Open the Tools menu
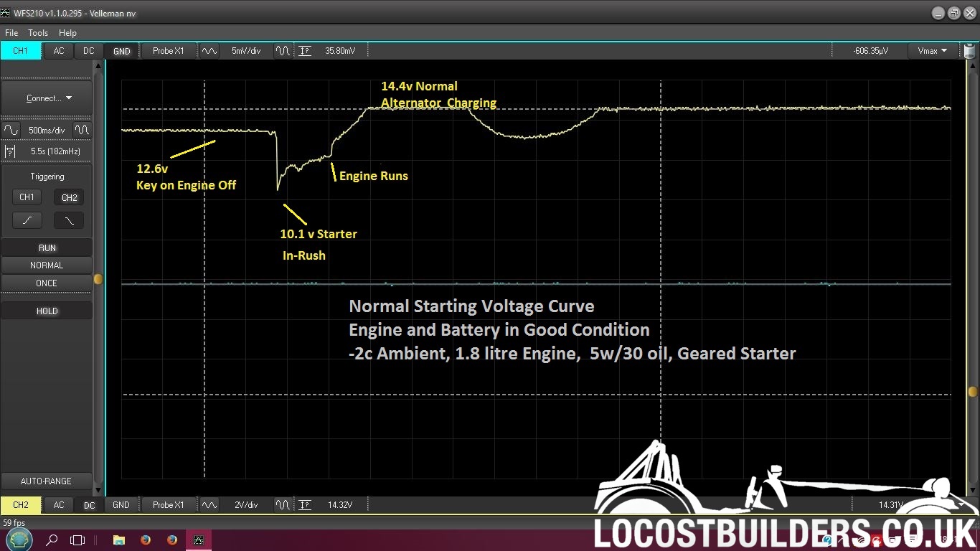The width and height of the screenshot is (980, 551). coord(38,33)
